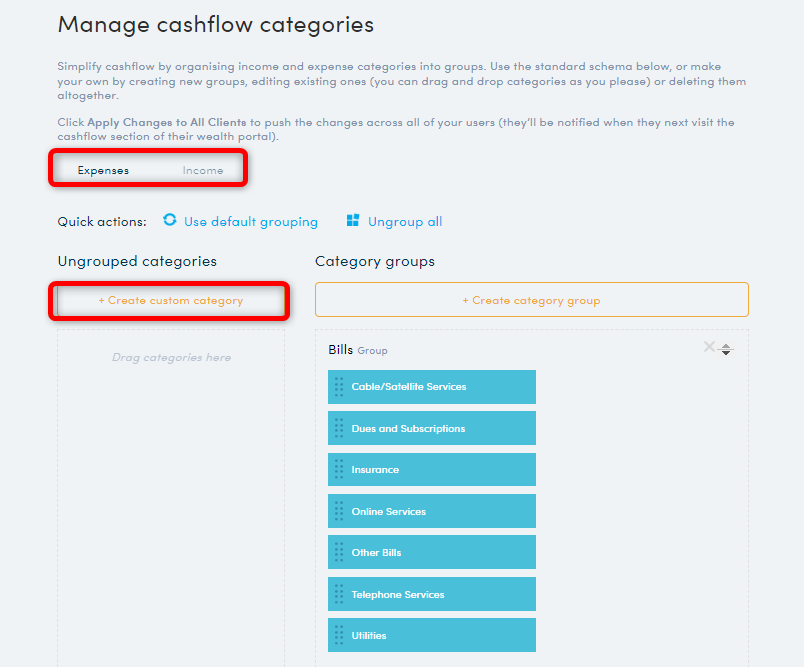Select the Utilities category tile
The width and height of the screenshot is (804, 667).
[x=432, y=635]
